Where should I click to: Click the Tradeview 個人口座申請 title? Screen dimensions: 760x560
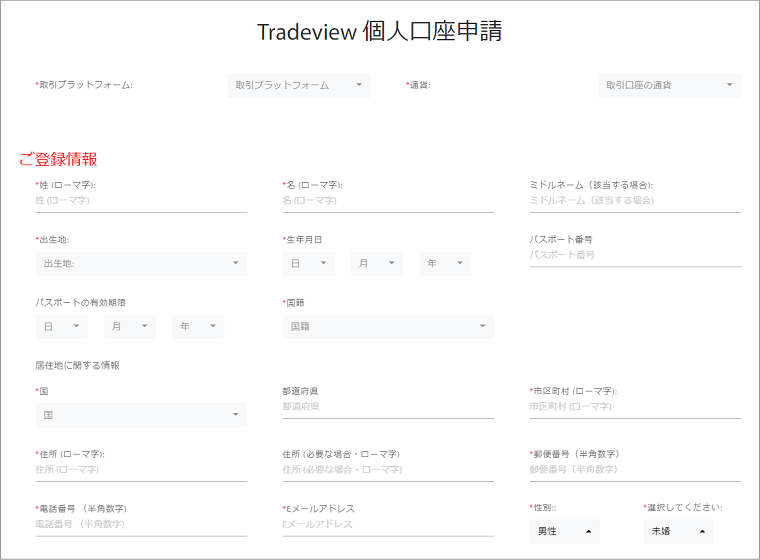(x=380, y=32)
